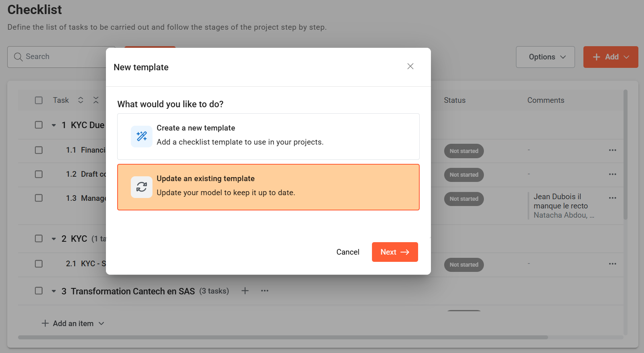Collapse the 1 KYC Due group
Screen dimensions: 644x353
tap(54, 125)
